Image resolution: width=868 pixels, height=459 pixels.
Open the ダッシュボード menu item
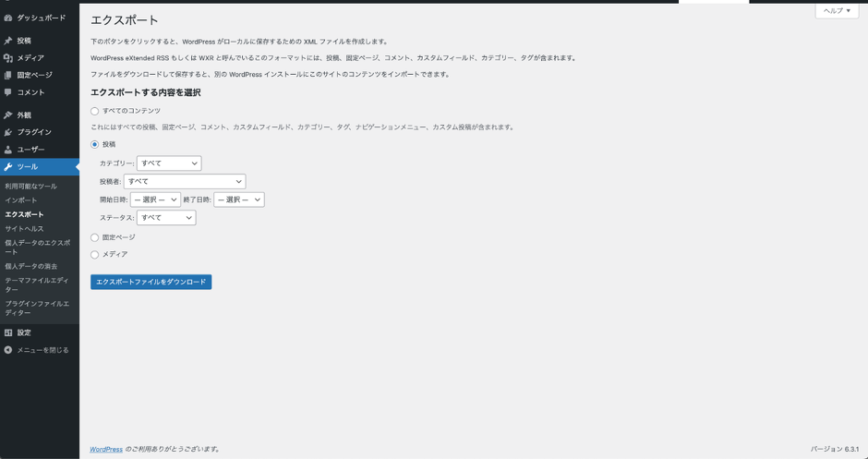pos(40,18)
